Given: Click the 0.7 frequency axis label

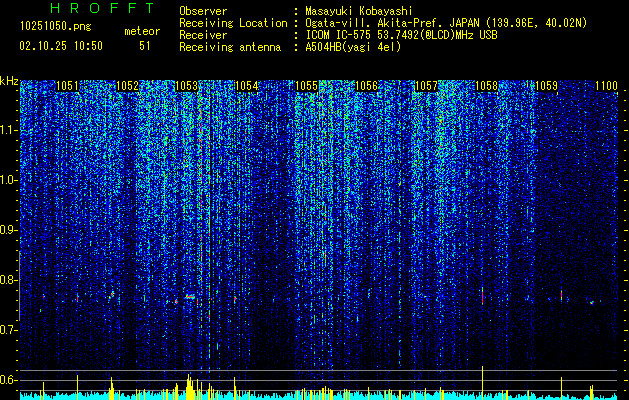Looking at the screenshot, I should pyautogui.click(x=9, y=330).
